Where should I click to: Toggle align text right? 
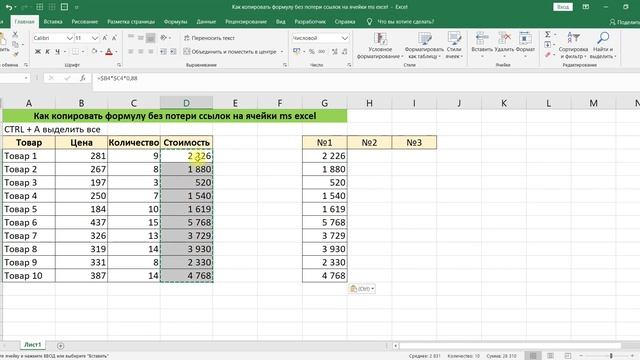point(151,52)
